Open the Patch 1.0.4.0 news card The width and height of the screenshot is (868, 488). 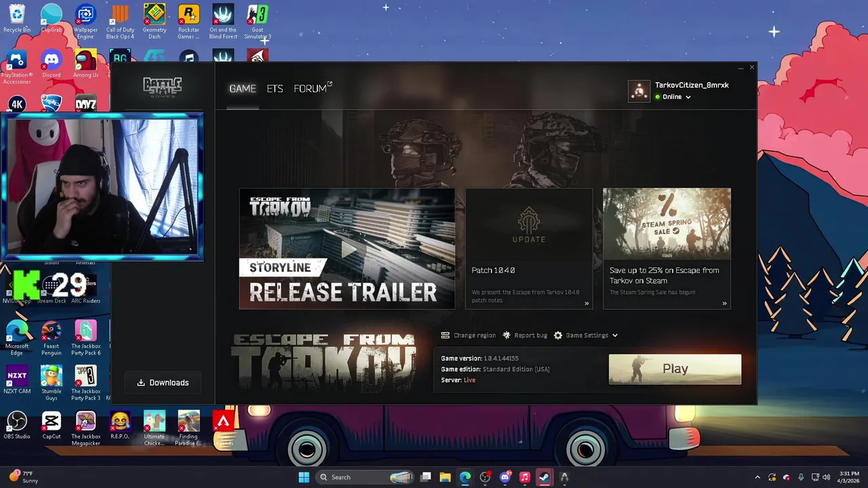click(x=529, y=249)
